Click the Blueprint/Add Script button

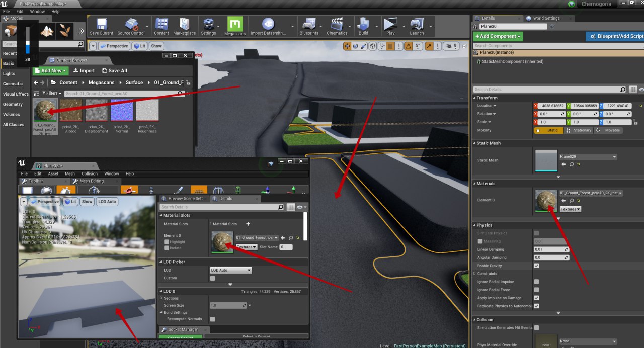(615, 36)
